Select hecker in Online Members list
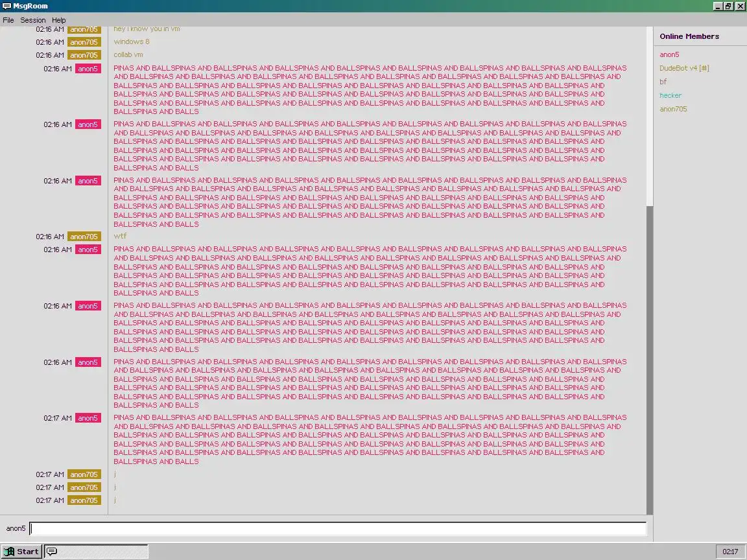The width and height of the screenshot is (747, 560). click(x=670, y=95)
